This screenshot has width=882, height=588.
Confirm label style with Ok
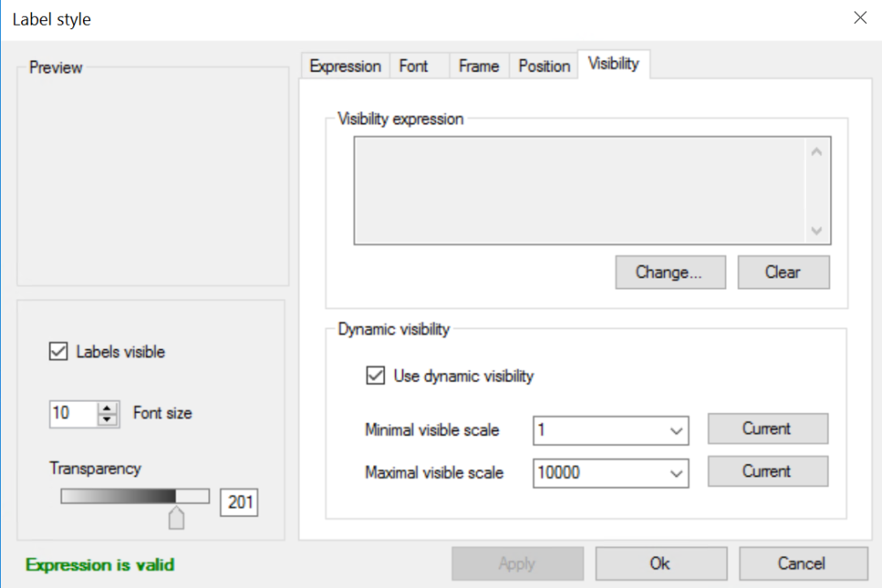tap(660, 563)
